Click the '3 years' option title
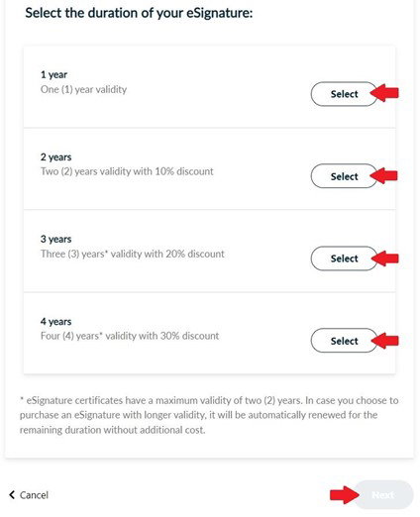Screen dimensions: 420x517 click(55, 239)
